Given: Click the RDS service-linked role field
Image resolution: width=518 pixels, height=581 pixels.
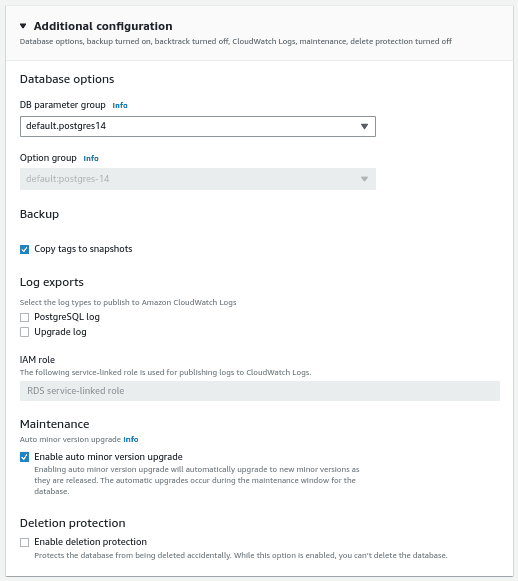Looking at the screenshot, I should coord(260,391).
